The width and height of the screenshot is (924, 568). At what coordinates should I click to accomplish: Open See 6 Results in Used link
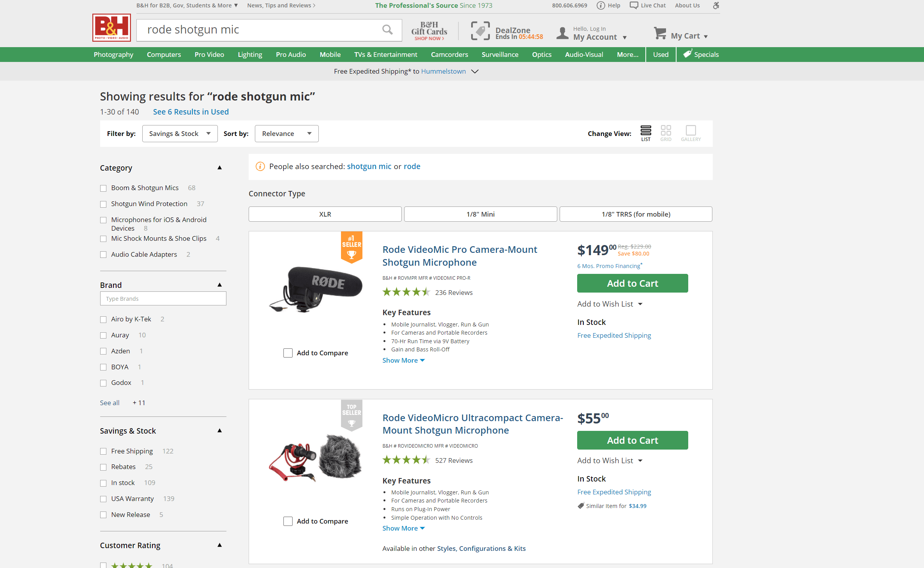pos(191,112)
